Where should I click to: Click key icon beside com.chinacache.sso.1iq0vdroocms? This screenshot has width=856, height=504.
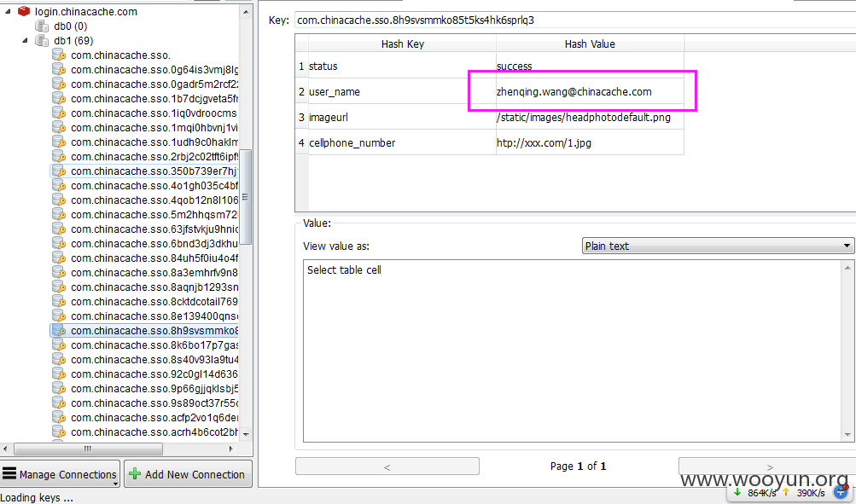(59, 113)
